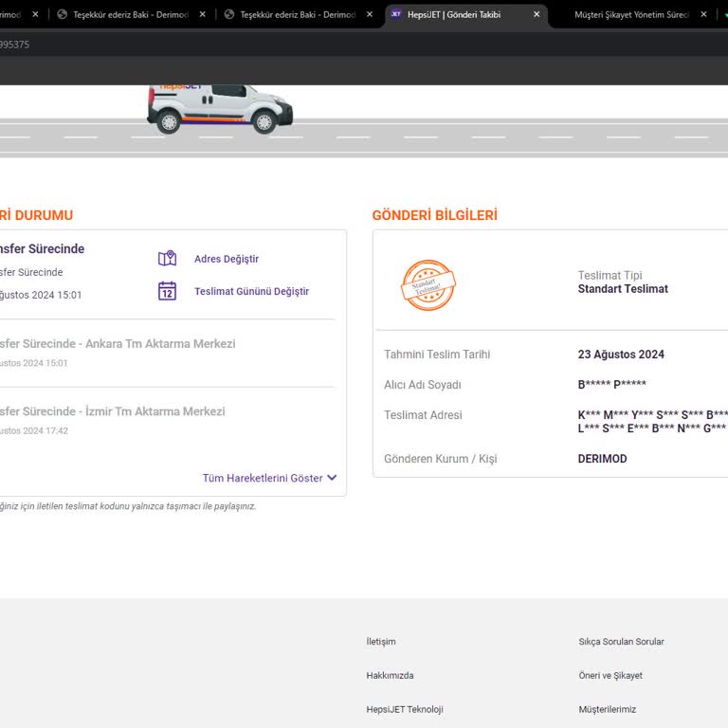Expand Tüm Hareketlerini Göster
The image size is (728, 728).
click(x=269, y=478)
